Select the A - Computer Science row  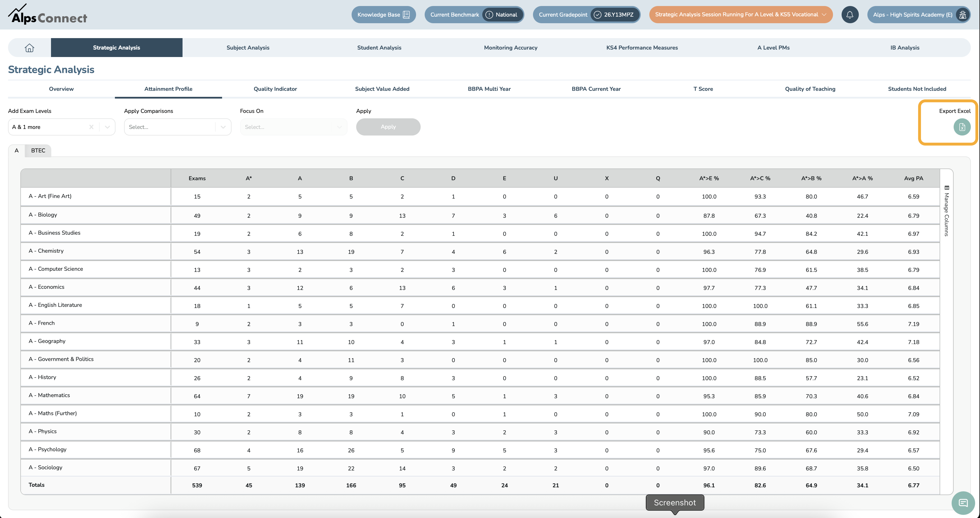point(480,269)
